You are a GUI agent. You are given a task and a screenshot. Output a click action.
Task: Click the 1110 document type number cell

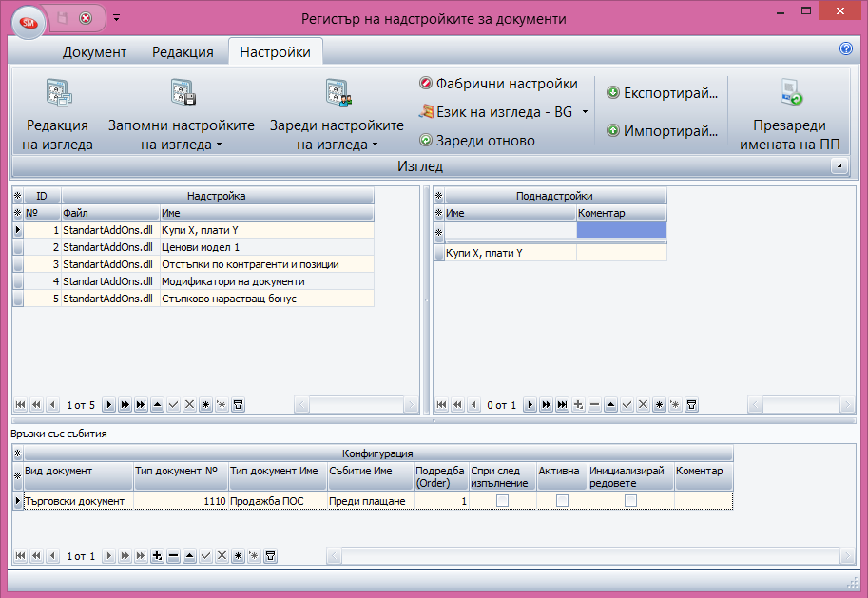click(181, 500)
